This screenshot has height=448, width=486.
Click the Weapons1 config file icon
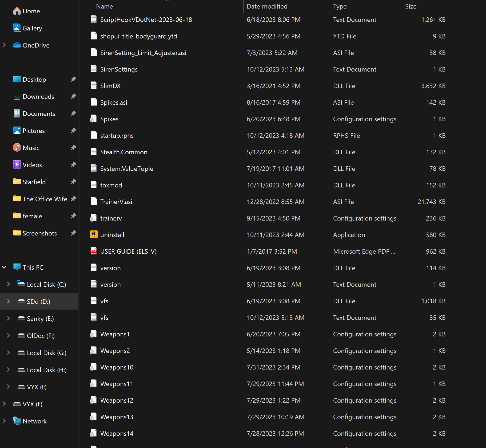93,334
